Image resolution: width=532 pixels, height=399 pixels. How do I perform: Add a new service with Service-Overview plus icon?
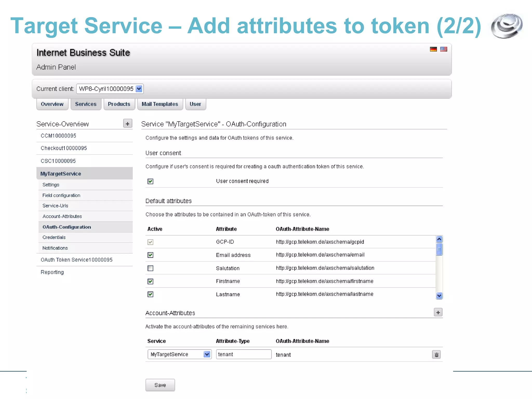pos(128,124)
